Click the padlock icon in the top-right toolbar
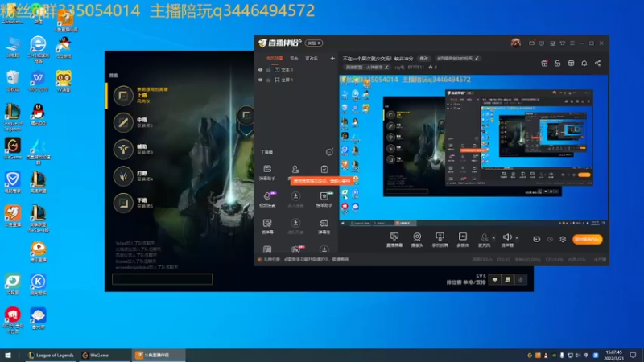The image size is (644, 362). coord(557,64)
